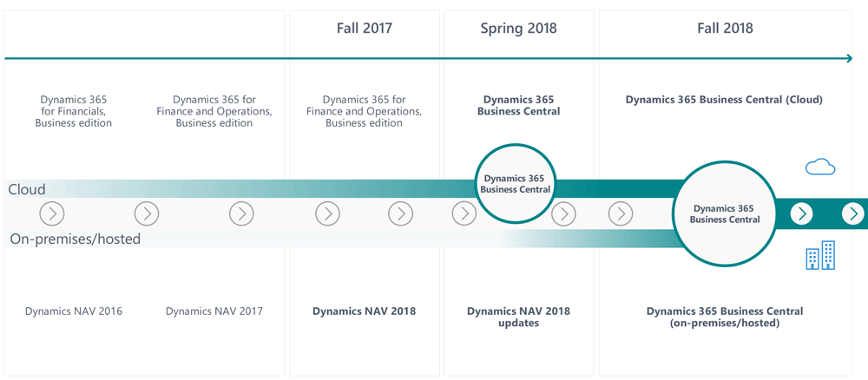
Task: Click Finance and Operations text under Fall 2017
Action: pos(364,111)
